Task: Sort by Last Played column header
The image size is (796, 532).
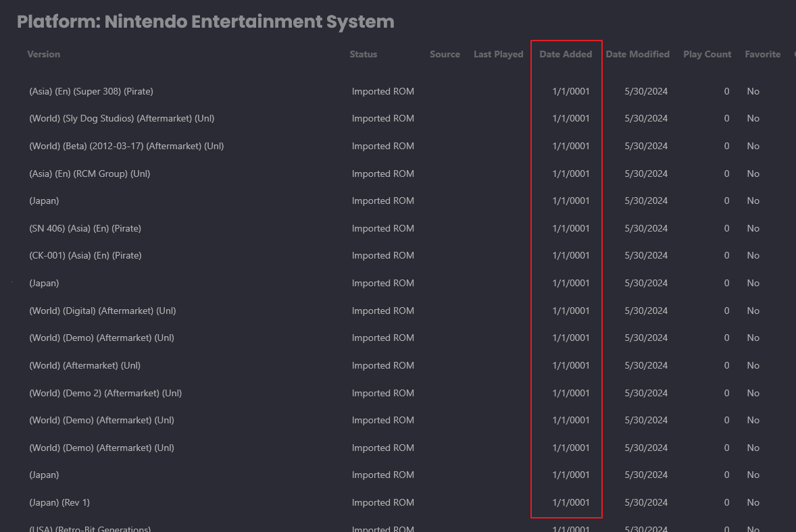Action: click(499, 54)
